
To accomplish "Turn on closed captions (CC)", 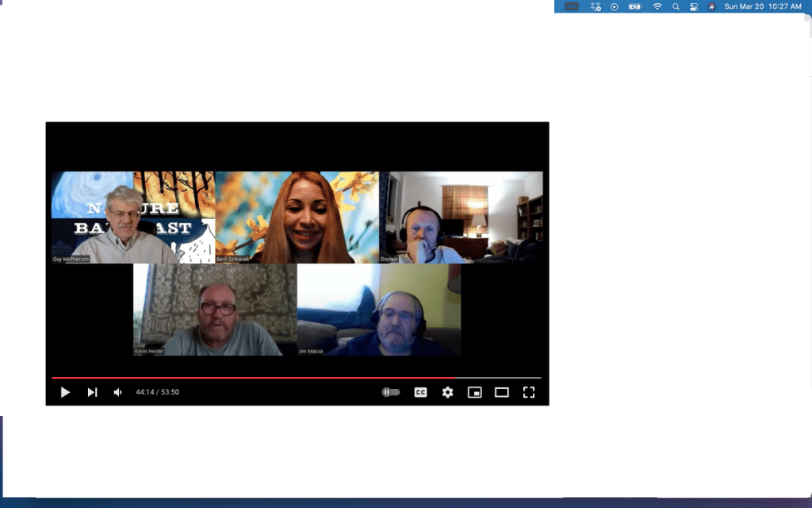I will coord(421,392).
